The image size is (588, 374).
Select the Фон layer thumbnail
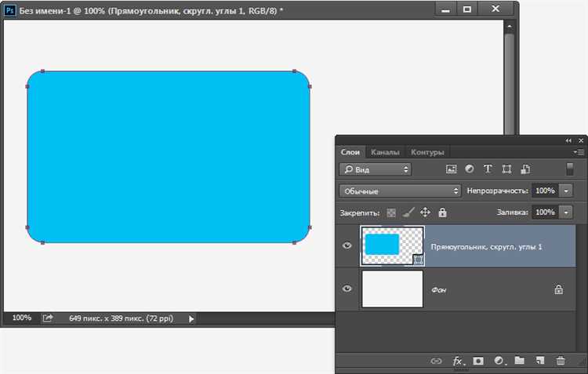pyautogui.click(x=392, y=289)
